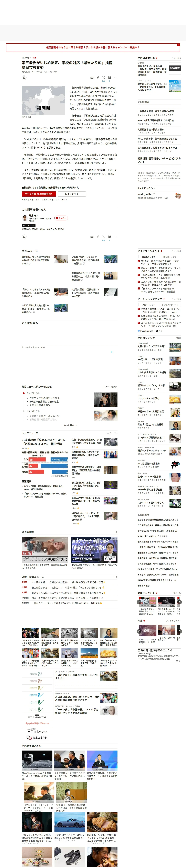Open the 記事 breadcrumb link
186x868 pixels.
(x=34, y=58)
